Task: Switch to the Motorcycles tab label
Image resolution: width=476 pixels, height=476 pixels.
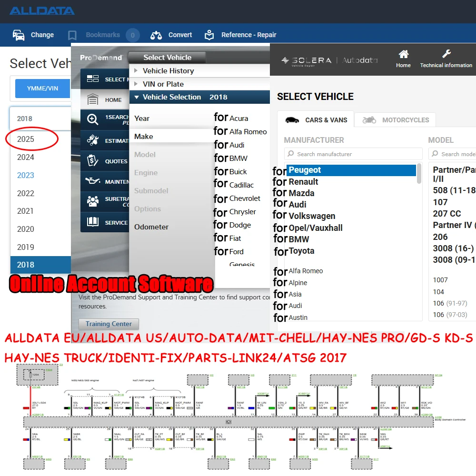Action: (x=406, y=120)
